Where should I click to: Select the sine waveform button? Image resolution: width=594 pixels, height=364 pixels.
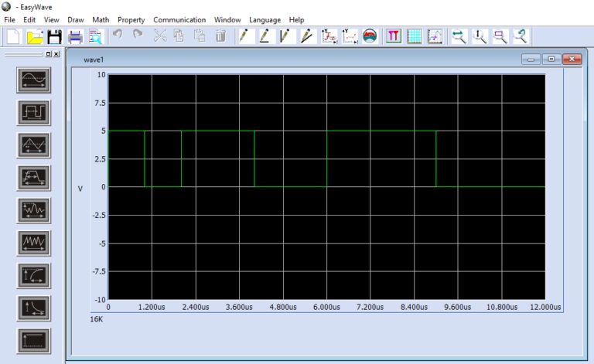click(33, 80)
